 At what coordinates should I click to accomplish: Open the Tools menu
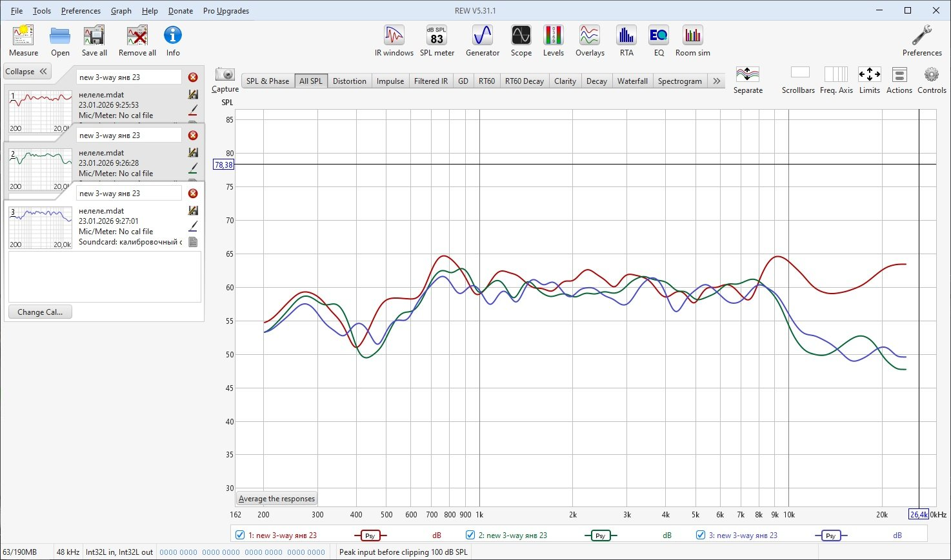click(41, 11)
